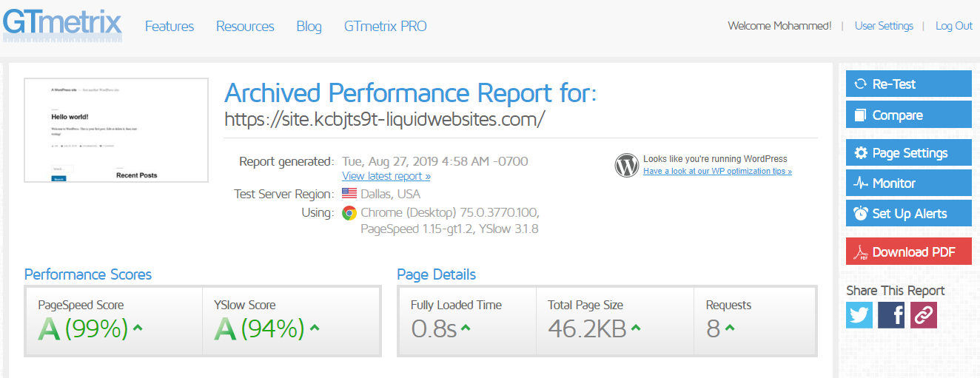Click the Re-Test button
980x378 pixels.
click(x=909, y=84)
